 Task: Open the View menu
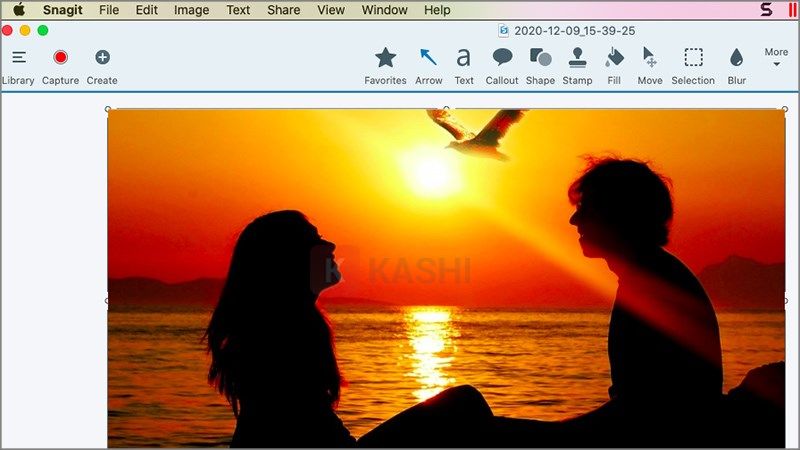coord(331,10)
